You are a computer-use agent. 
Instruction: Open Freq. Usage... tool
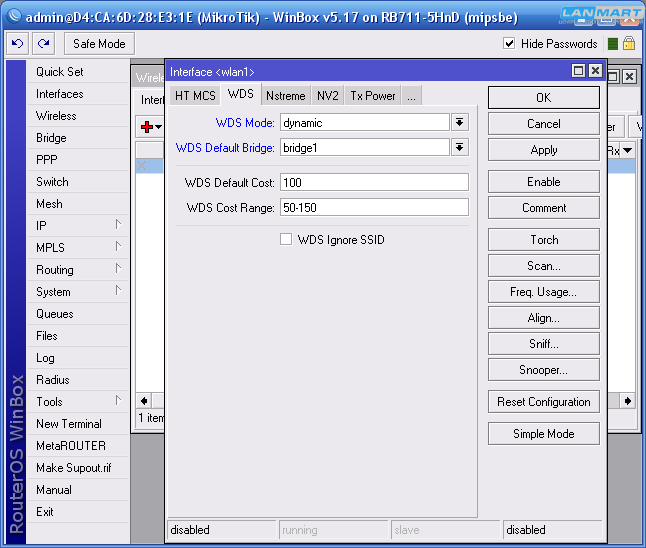(x=543, y=292)
